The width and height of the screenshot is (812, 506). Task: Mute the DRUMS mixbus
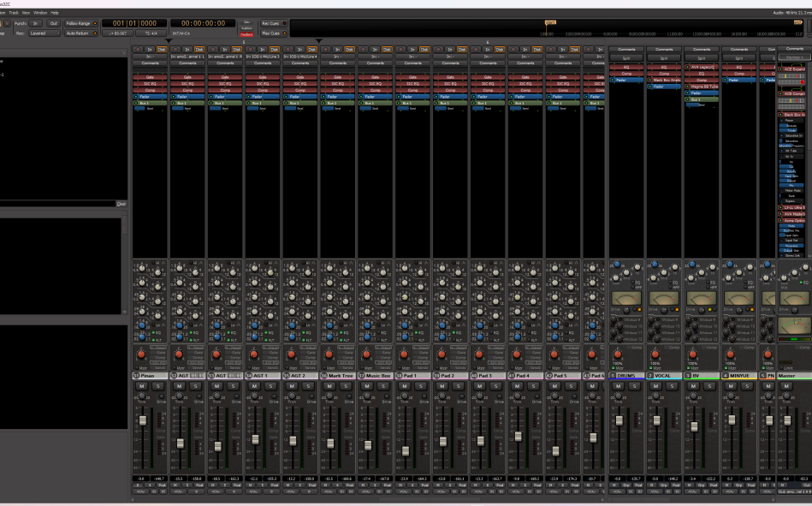619,386
